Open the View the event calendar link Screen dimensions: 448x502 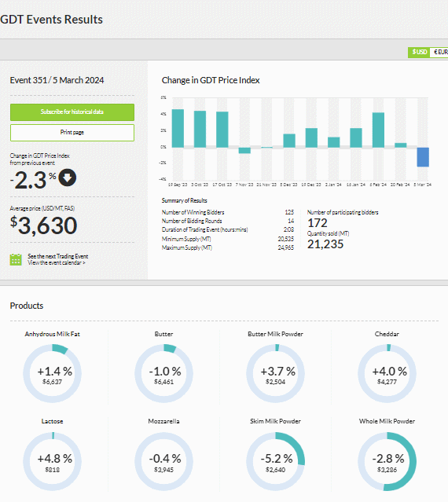click(x=57, y=263)
